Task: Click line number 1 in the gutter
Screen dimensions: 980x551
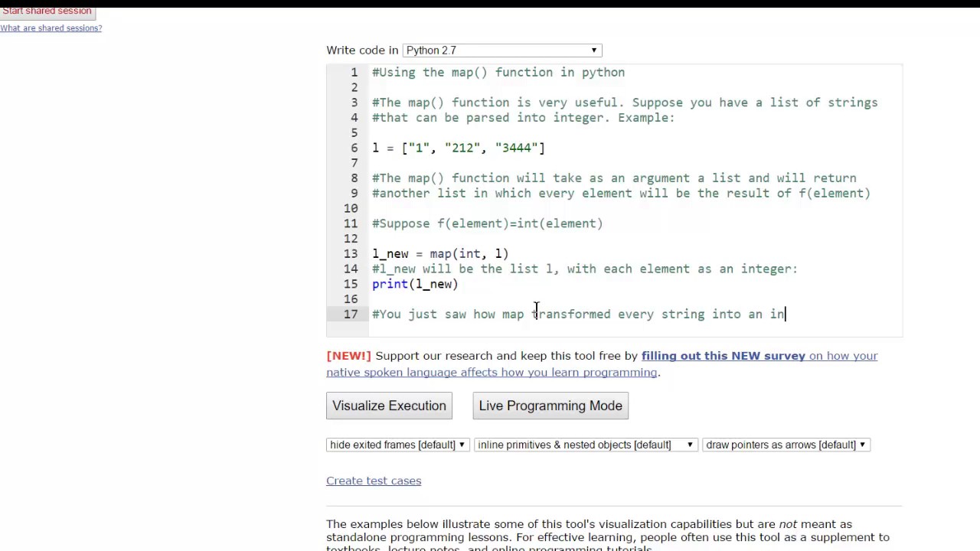Action: click(354, 73)
